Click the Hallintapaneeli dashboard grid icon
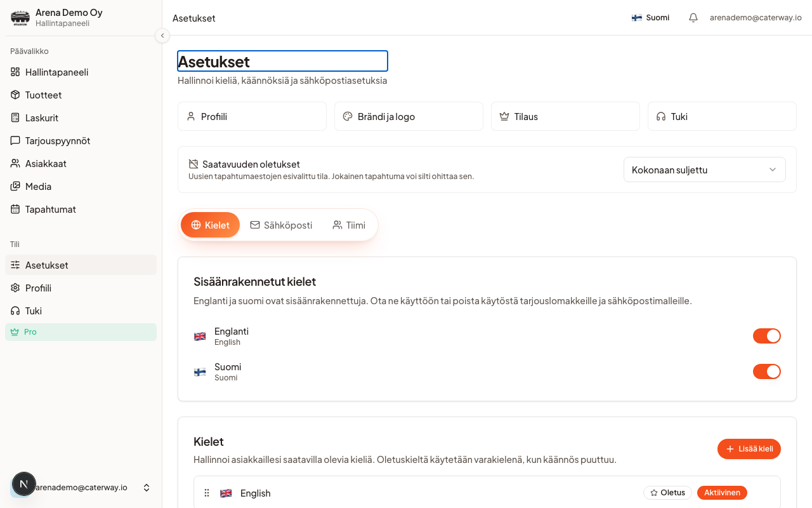The image size is (812, 508). 15,72
